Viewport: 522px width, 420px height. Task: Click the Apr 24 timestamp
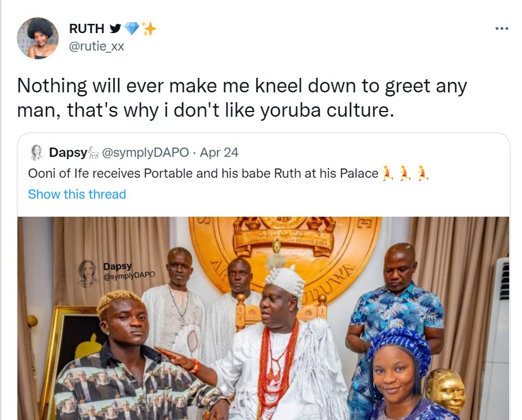click(219, 153)
